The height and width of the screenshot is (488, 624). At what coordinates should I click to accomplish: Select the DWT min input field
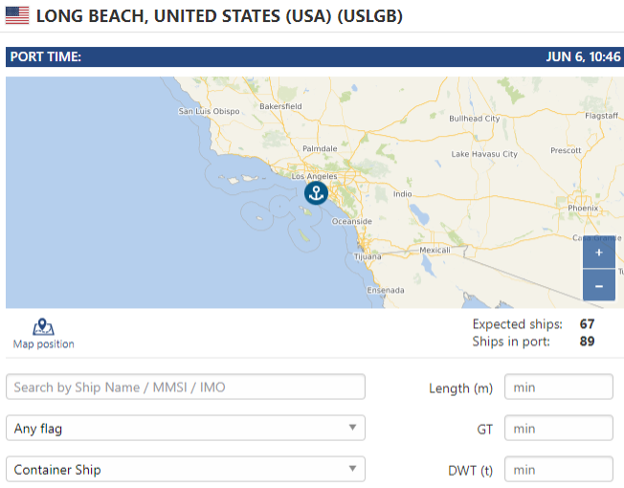pos(558,470)
